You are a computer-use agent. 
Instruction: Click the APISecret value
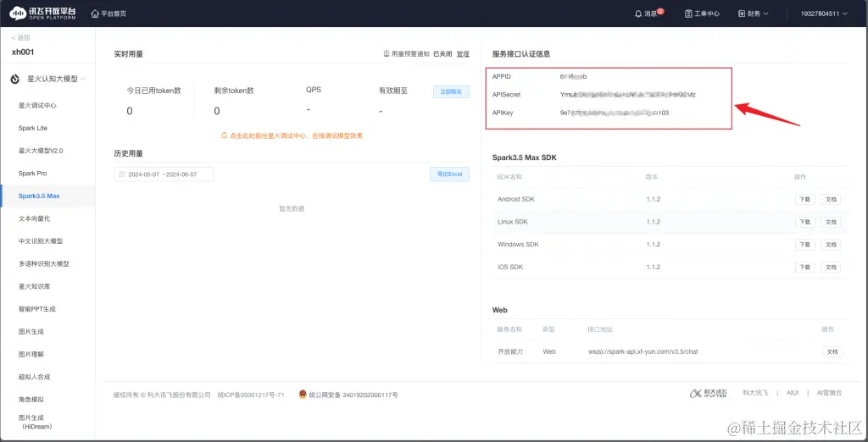628,95
